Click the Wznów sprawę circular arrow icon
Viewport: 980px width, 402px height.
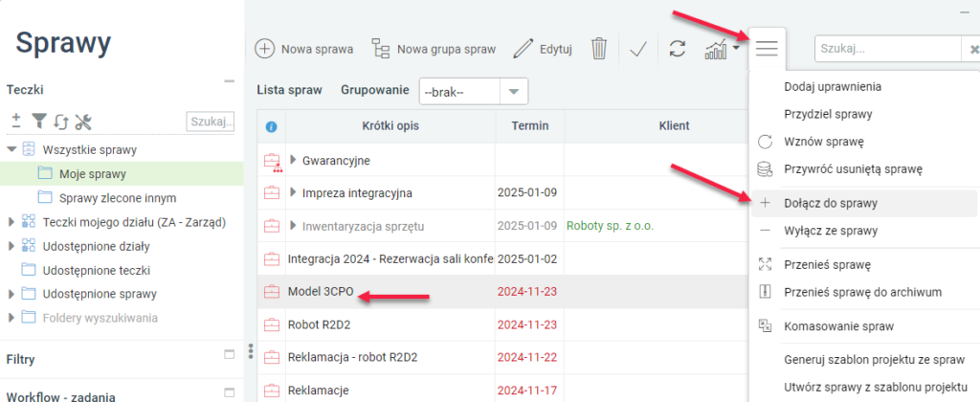[765, 142]
